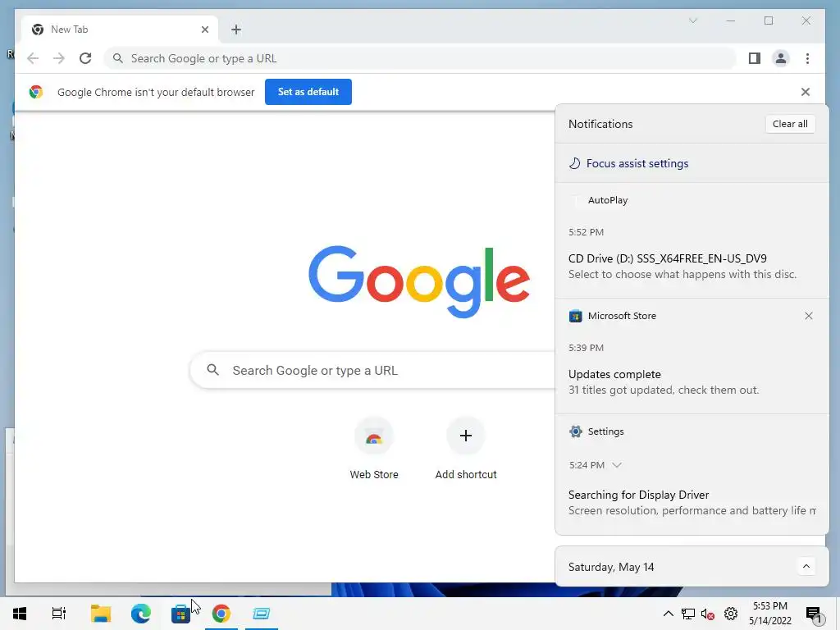
Task: Switch to Chrome taskbar icon
Action: pyautogui.click(x=221, y=614)
